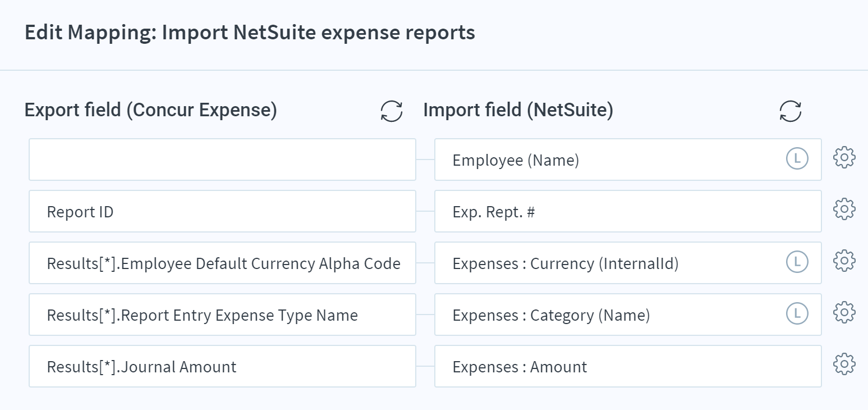
Task: Open settings gear for Expenses : Category mapping
Action: point(844,313)
